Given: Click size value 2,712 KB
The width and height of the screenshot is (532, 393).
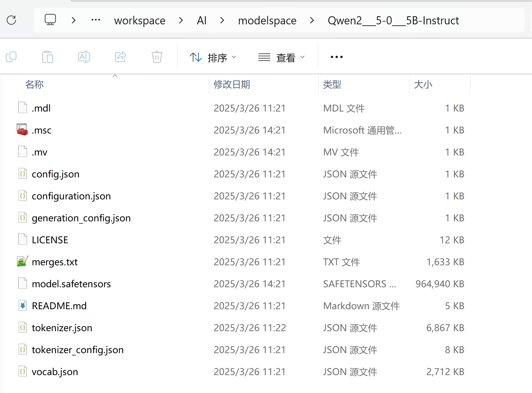Looking at the screenshot, I should tap(445, 372).
